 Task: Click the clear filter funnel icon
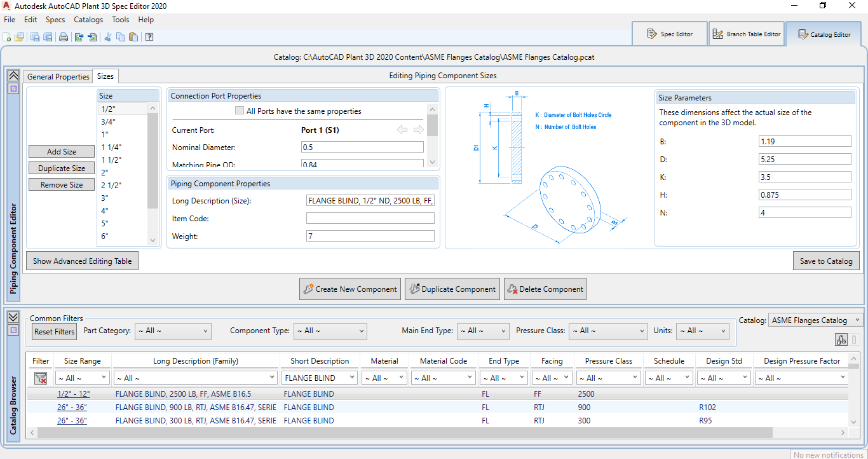(x=41, y=378)
